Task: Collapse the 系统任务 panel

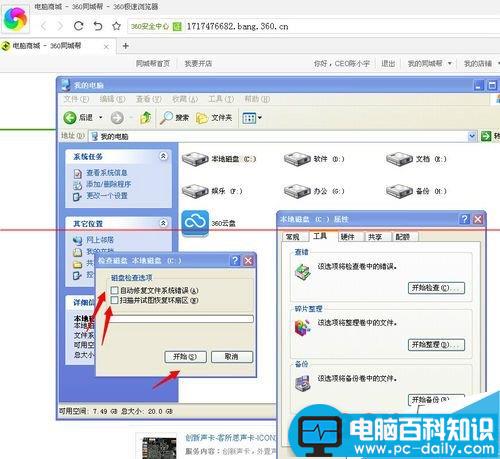Action: [x=163, y=156]
